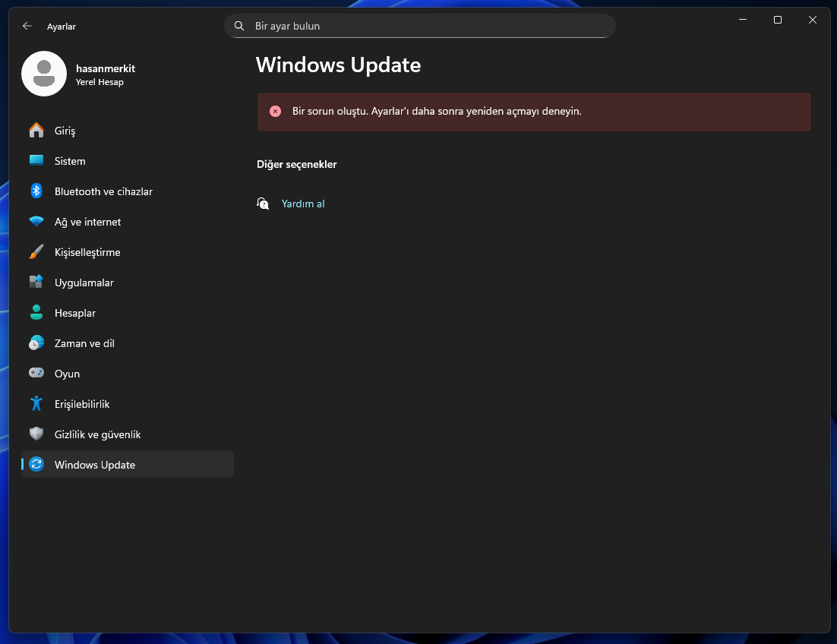Viewport: 837px width, 644px height.
Task: Open the Sistem settings page
Action: [128, 160]
